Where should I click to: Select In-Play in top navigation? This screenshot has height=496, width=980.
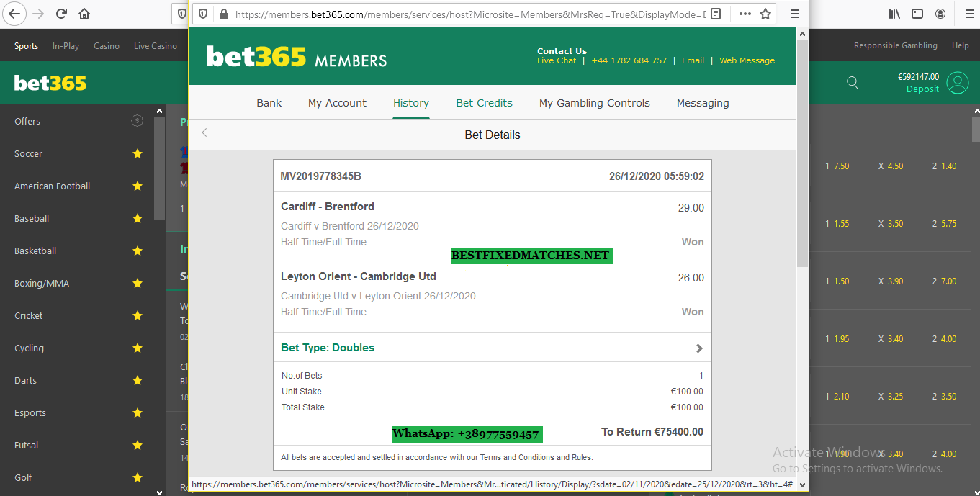pos(66,45)
